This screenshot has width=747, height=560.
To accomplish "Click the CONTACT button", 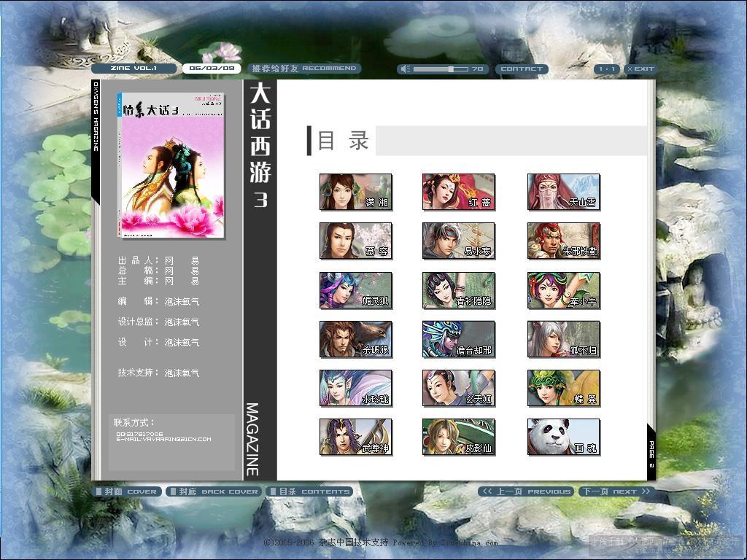I will [x=522, y=69].
